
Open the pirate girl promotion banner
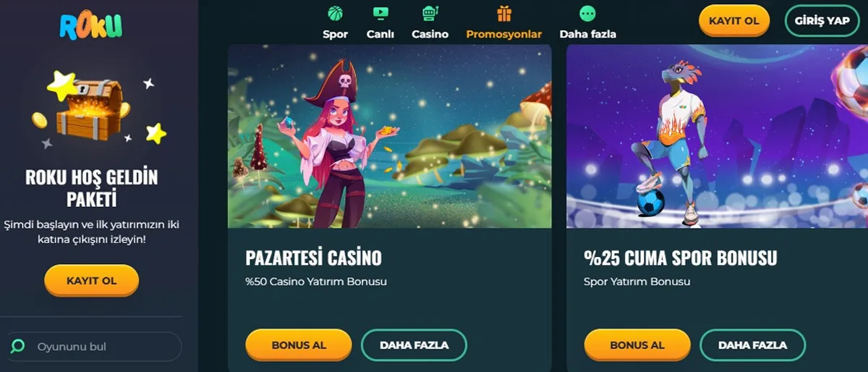click(390, 136)
